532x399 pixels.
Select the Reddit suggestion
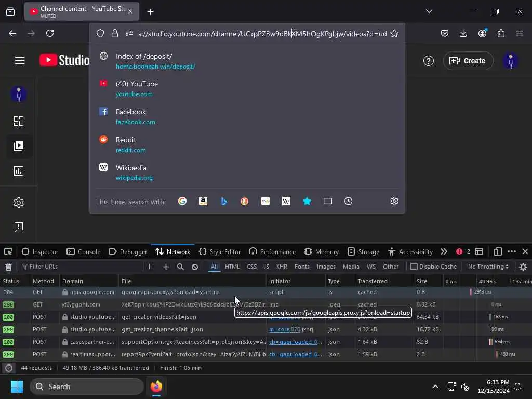click(247, 144)
